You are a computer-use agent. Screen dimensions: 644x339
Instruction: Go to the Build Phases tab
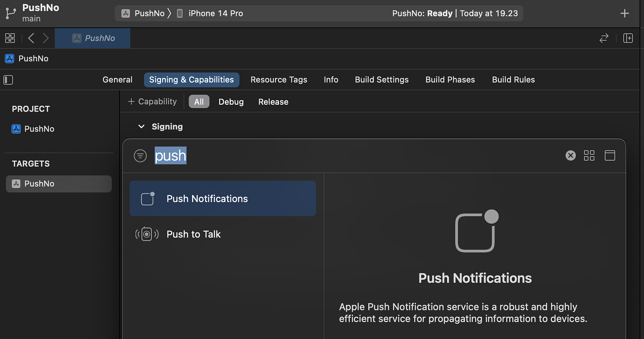[450, 80]
